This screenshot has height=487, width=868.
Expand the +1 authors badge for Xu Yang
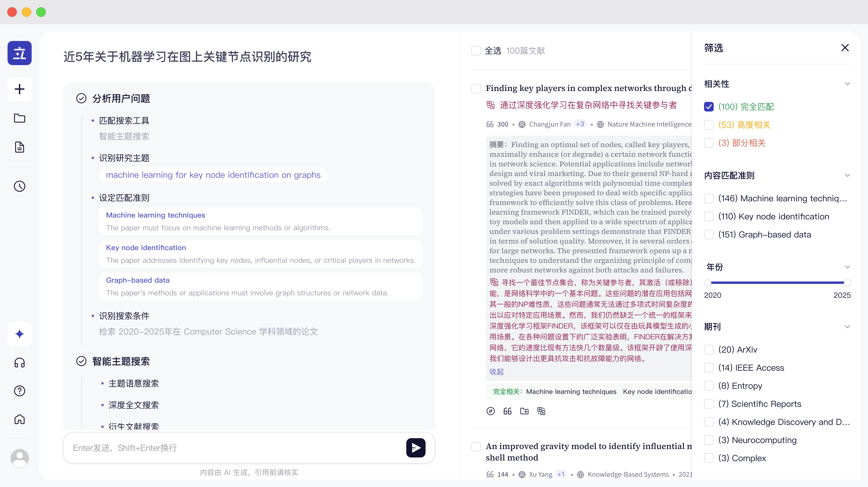561,474
